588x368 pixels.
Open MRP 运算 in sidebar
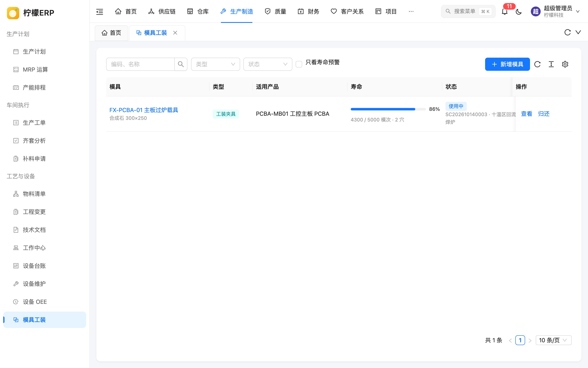45,70
